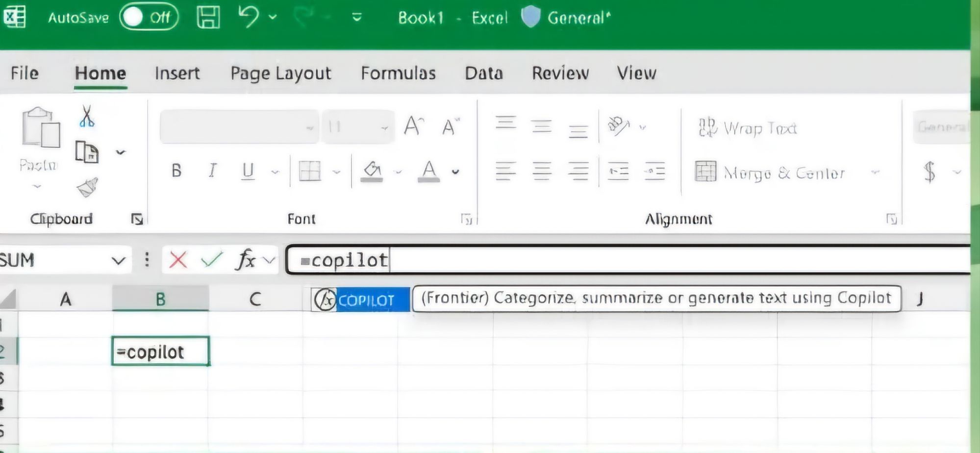The image size is (980, 453).
Task: Apply Italic formatting
Action: coord(212,171)
